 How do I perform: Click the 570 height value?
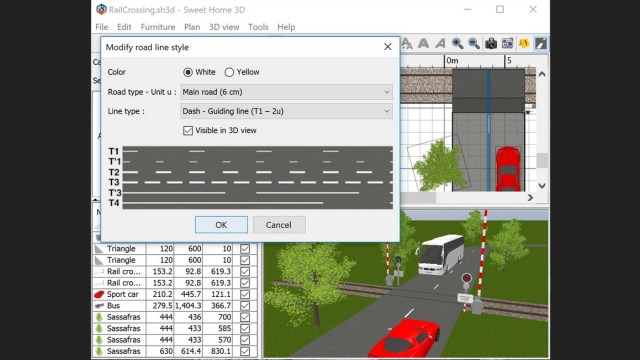[224, 340]
